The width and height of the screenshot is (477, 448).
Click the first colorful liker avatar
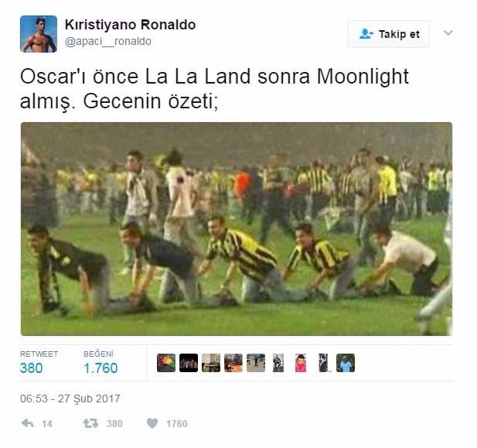(166, 363)
